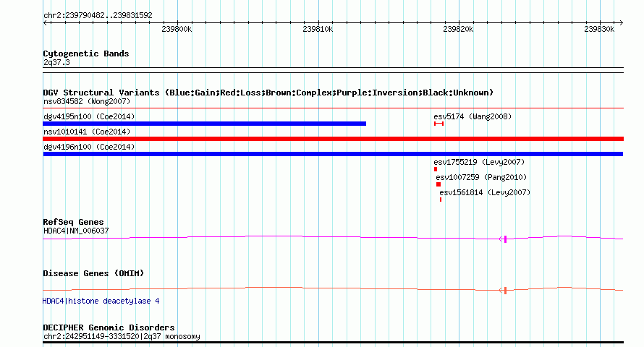Click the small red esv5174 bracket glyph
This screenshot has width=644, height=347.
tap(438, 124)
